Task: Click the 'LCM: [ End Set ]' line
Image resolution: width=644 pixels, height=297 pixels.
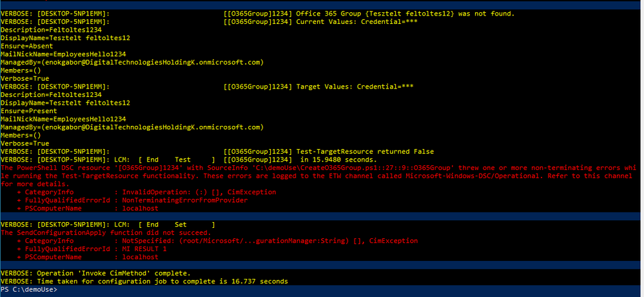Action: click(x=108, y=225)
